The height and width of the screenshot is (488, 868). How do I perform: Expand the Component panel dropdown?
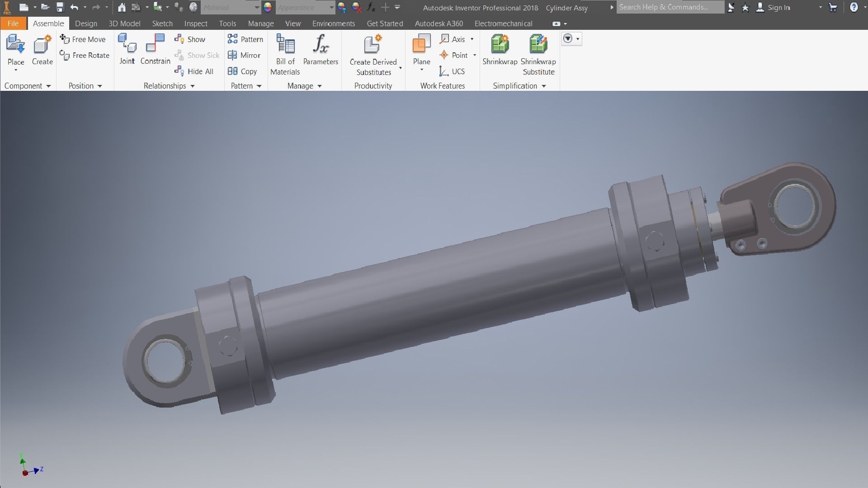[x=48, y=86]
